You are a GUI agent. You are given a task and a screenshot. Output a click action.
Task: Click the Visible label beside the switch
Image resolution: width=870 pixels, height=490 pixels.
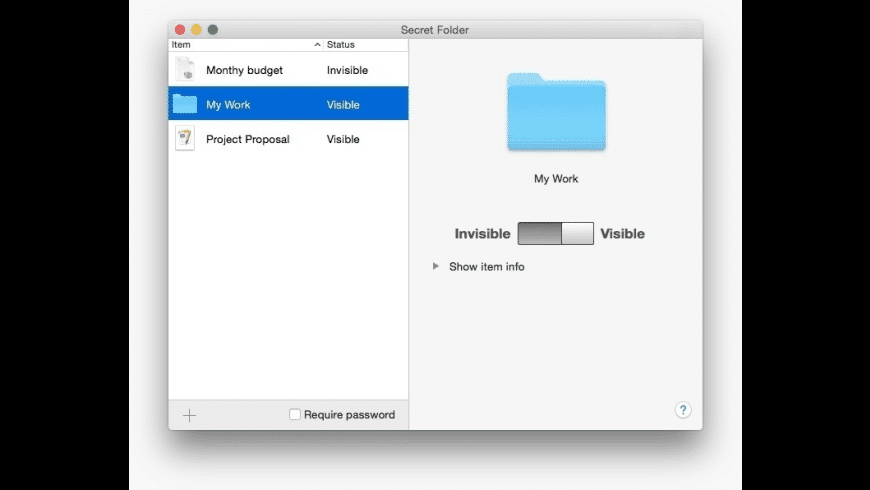[623, 234]
